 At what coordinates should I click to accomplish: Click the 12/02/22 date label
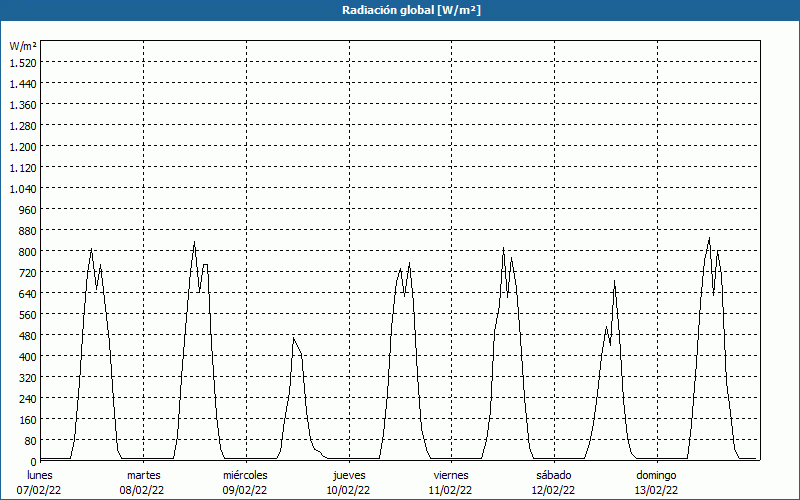point(554,490)
